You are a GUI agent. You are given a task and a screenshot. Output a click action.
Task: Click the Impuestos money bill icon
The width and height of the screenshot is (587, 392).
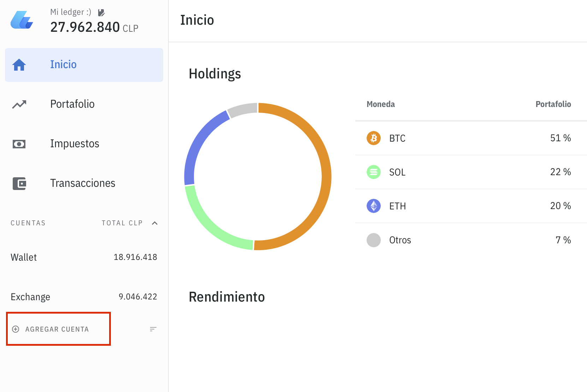pos(19,144)
